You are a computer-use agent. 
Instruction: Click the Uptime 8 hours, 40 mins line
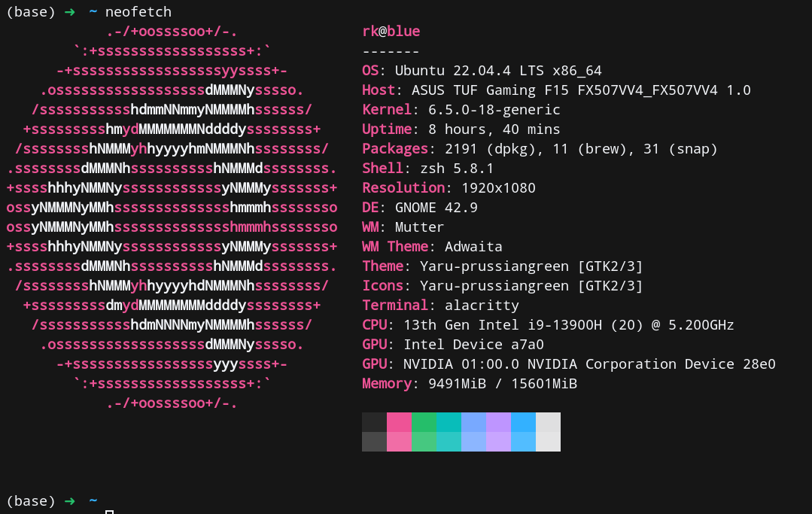pos(461,129)
